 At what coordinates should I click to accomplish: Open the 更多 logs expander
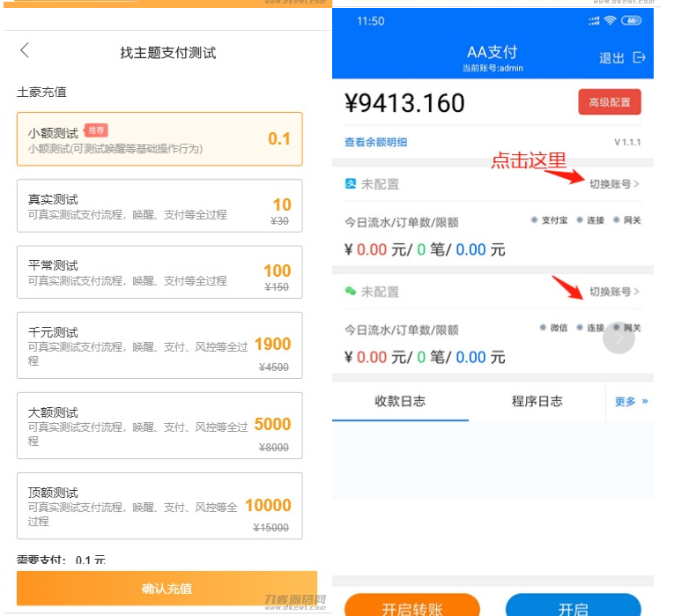click(x=631, y=402)
